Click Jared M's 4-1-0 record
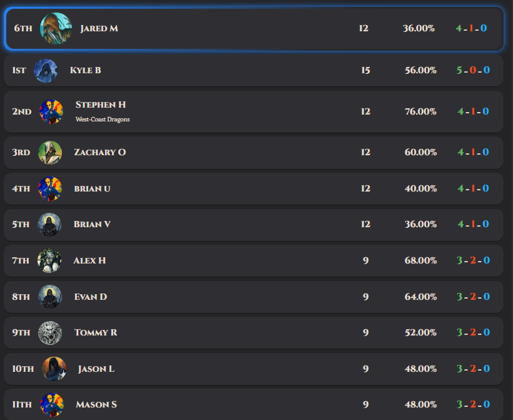 472,28
